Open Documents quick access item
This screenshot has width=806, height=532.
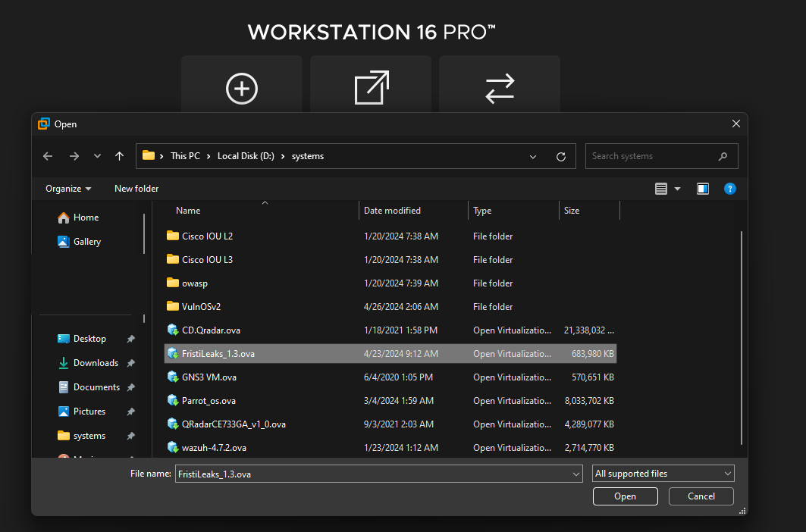coord(89,387)
